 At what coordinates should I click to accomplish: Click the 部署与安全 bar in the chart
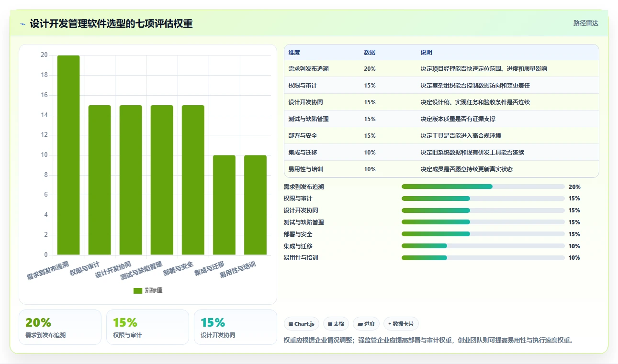[x=193, y=180]
